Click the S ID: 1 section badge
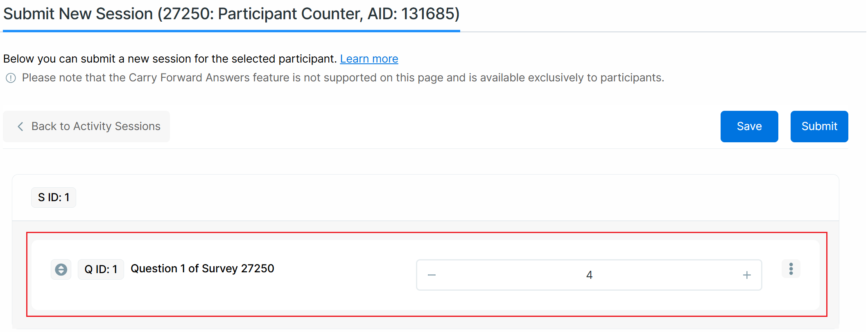This screenshot has width=868, height=332. (54, 197)
